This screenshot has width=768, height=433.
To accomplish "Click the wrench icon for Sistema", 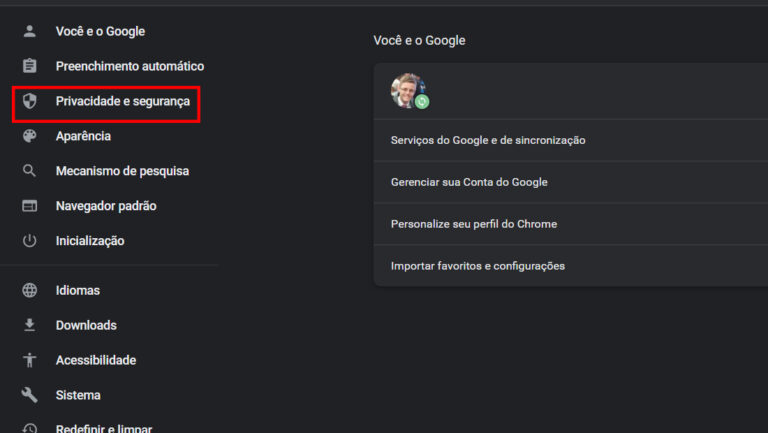I will (x=30, y=395).
